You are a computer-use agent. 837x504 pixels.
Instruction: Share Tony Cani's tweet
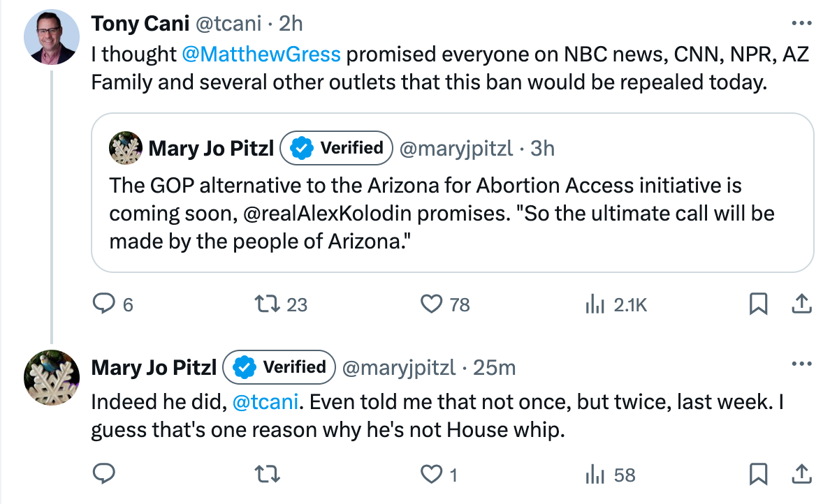pyautogui.click(x=801, y=304)
